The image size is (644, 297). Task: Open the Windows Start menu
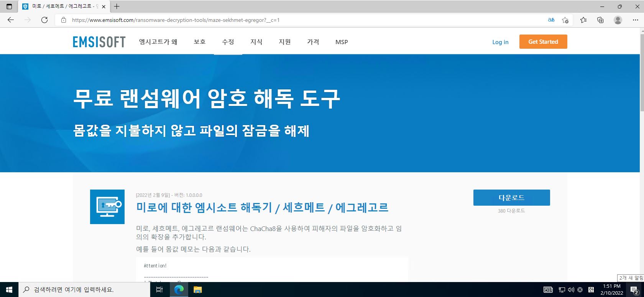(9, 290)
